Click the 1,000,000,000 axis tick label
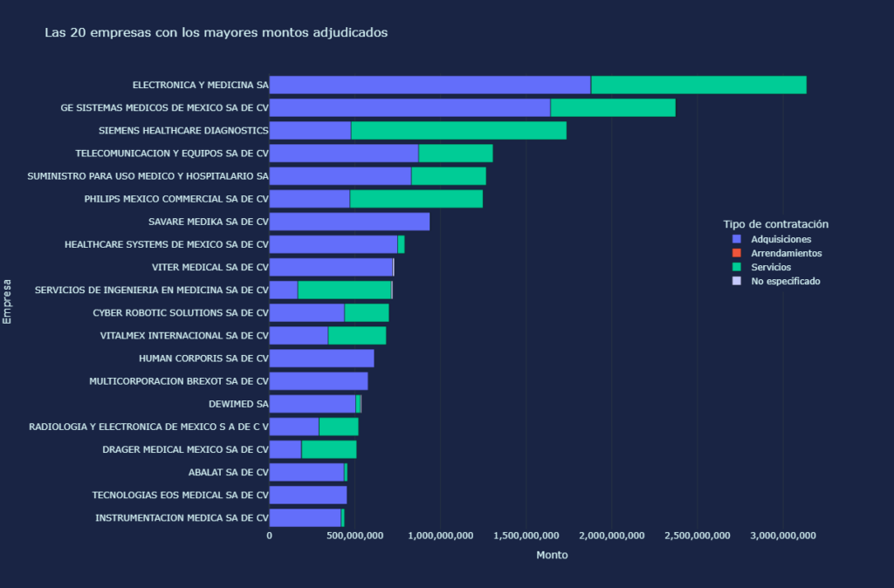 440,536
